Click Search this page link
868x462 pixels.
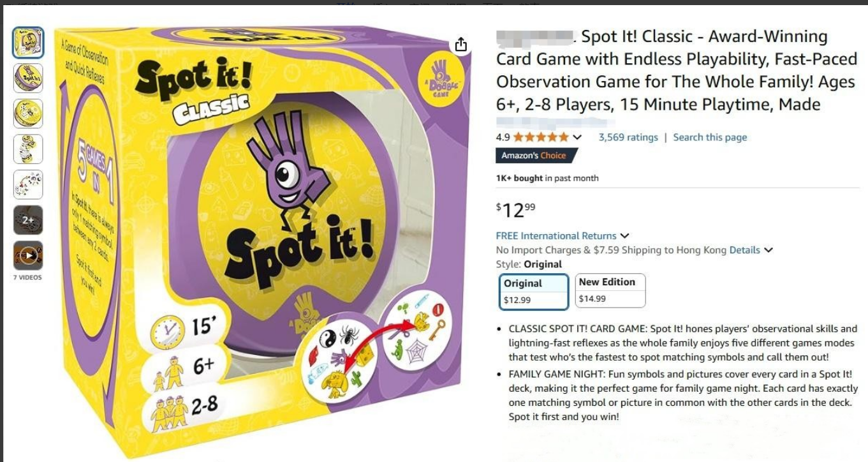coord(710,137)
